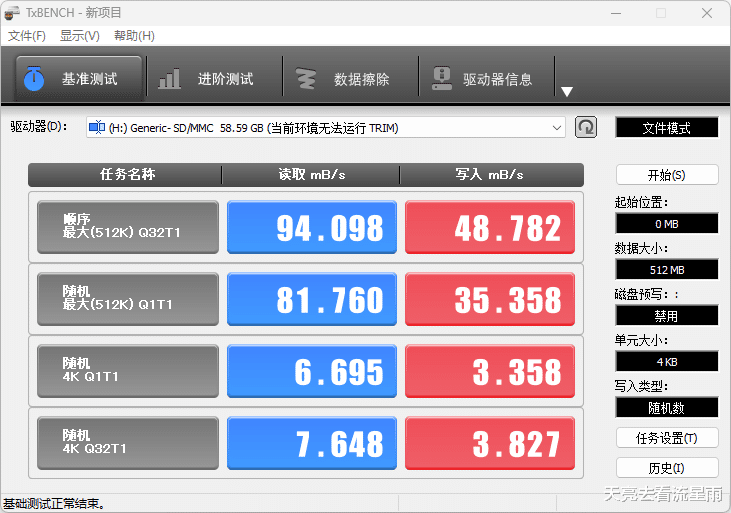Image resolution: width=731 pixels, height=513 pixels.
Task: Close the TxBENCH window
Action: click(x=707, y=13)
